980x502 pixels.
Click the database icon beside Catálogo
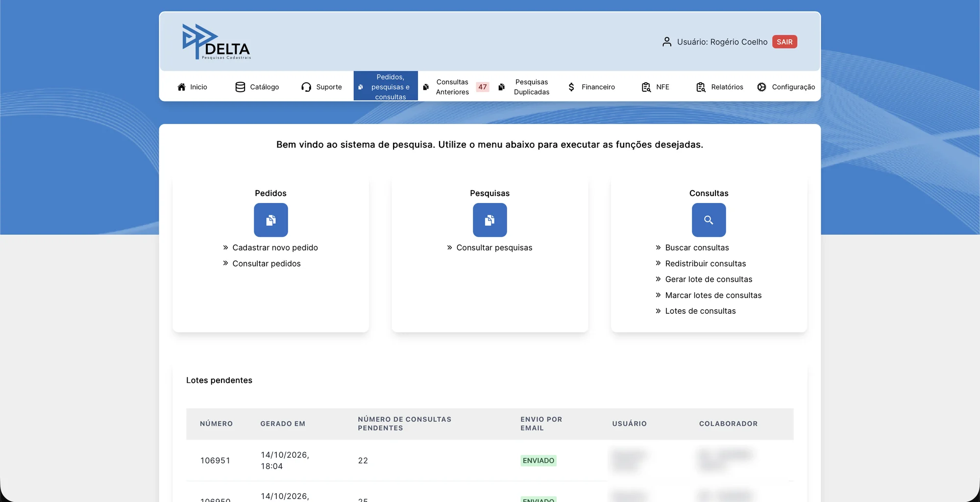coord(240,87)
